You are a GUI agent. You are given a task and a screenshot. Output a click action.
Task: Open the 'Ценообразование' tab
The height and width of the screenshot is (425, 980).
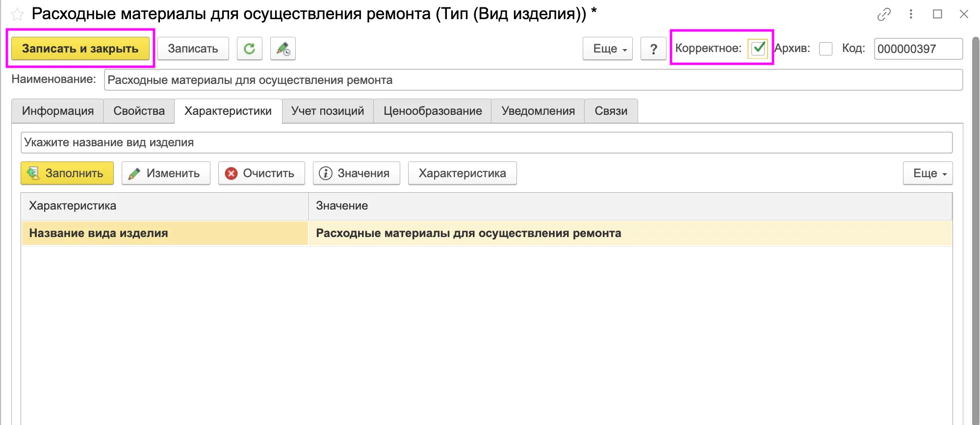point(433,111)
